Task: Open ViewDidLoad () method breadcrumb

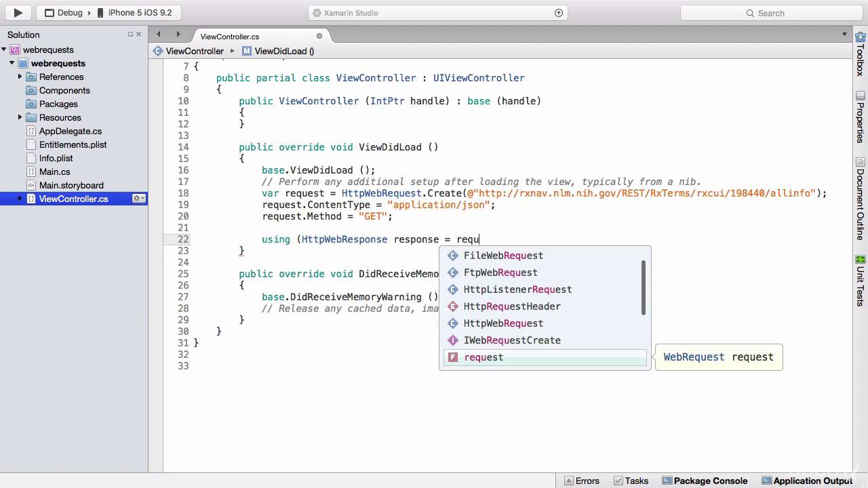Action: pos(278,51)
